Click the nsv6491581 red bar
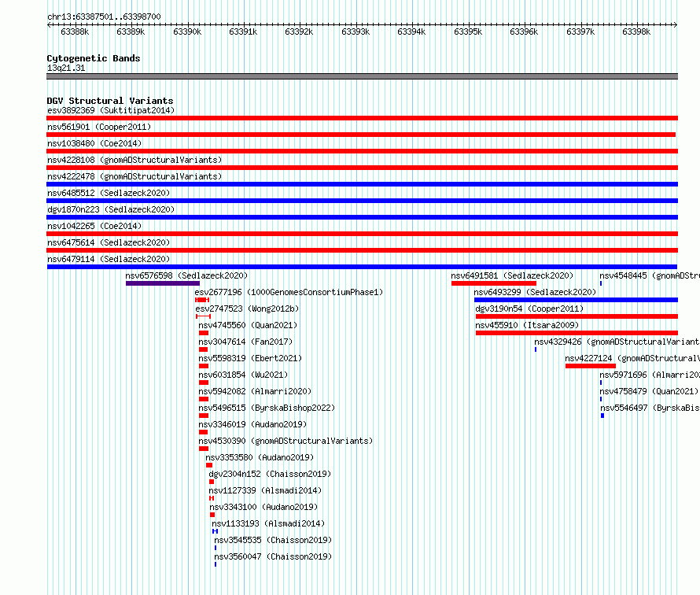The image size is (700, 595). click(x=494, y=283)
